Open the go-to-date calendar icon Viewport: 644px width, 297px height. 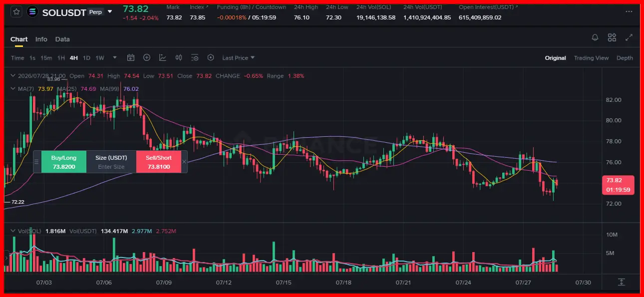[x=131, y=58]
